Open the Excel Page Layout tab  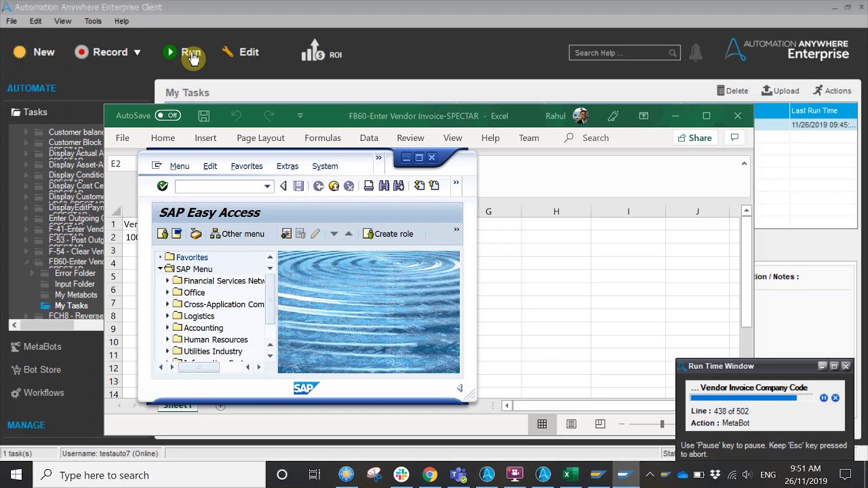click(260, 138)
